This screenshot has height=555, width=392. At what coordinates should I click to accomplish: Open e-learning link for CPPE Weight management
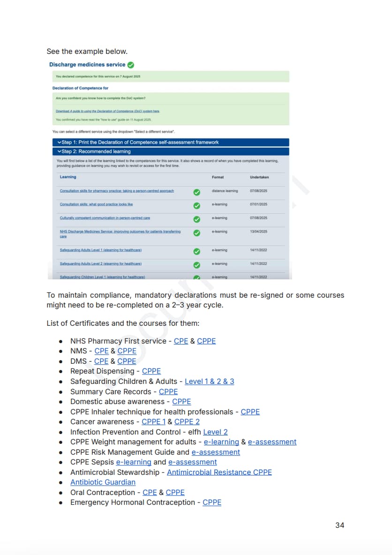tap(221, 442)
